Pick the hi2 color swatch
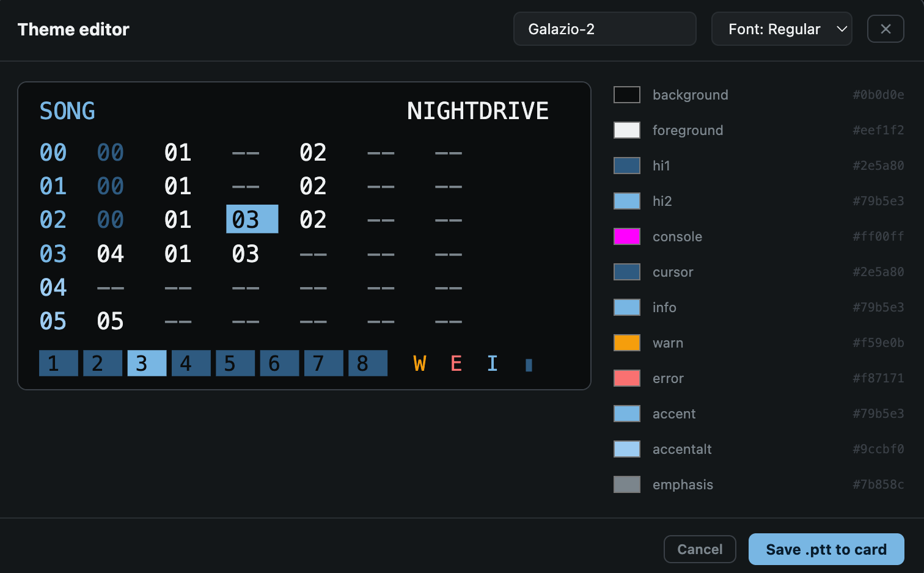This screenshot has width=924, height=573. [x=627, y=201]
